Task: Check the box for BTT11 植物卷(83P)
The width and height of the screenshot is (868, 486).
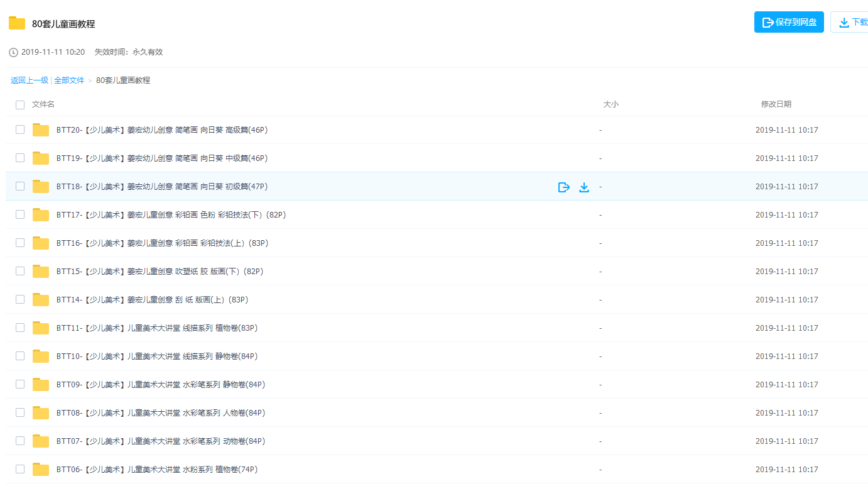Action: click(20, 328)
